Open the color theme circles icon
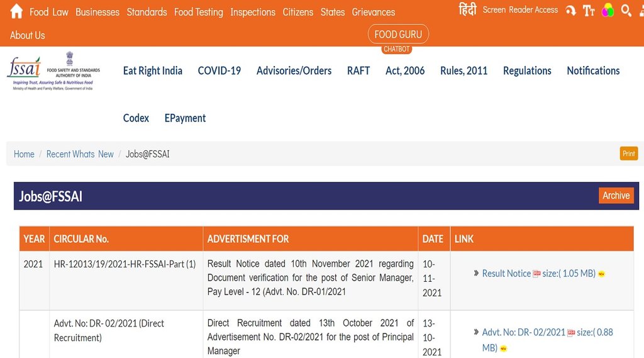Viewport: 644px width, 358px height. click(608, 11)
